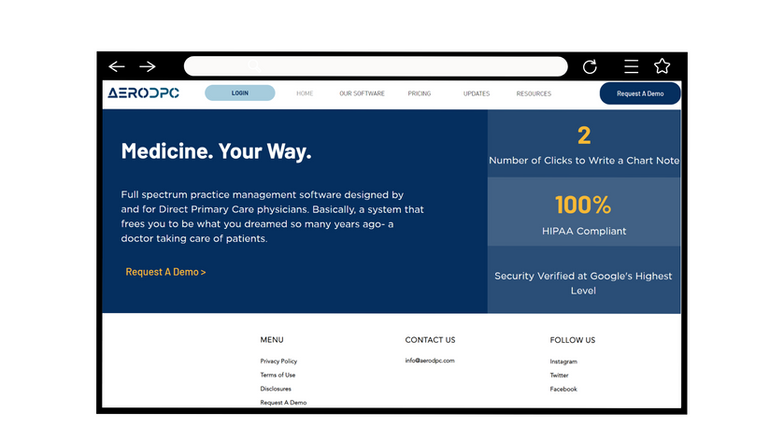
Task: Open the Privacy Policy footer link
Action: (278, 361)
